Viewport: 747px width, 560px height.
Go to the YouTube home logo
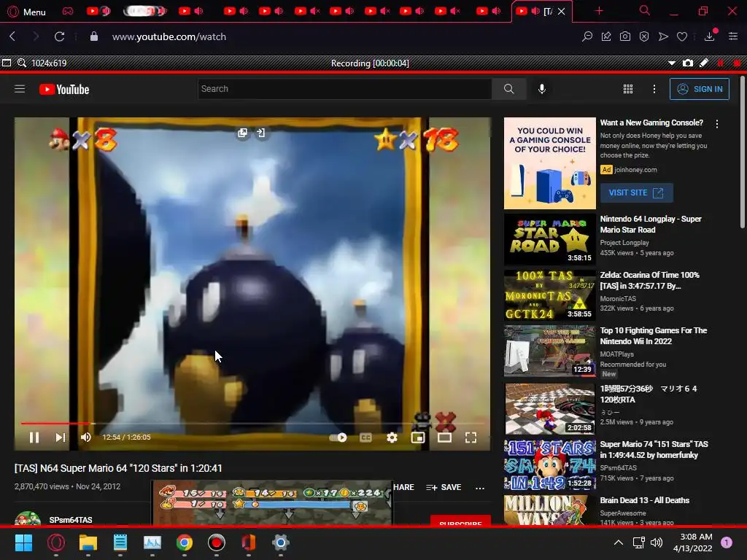click(x=64, y=89)
